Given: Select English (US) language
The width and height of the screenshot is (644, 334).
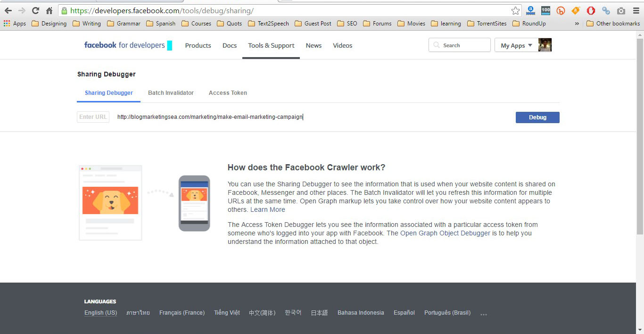Looking at the screenshot, I should point(100,313).
